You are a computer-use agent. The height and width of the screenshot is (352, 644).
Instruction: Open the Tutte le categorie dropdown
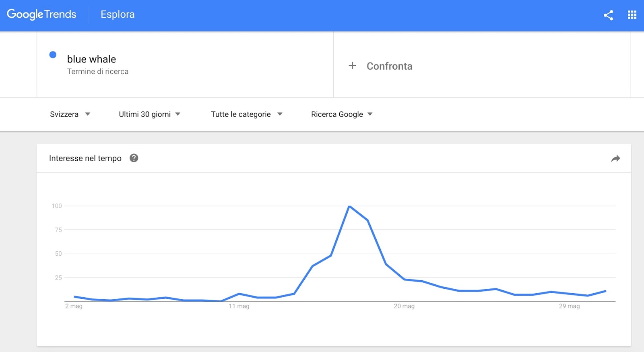pyautogui.click(x=246, y=114)
